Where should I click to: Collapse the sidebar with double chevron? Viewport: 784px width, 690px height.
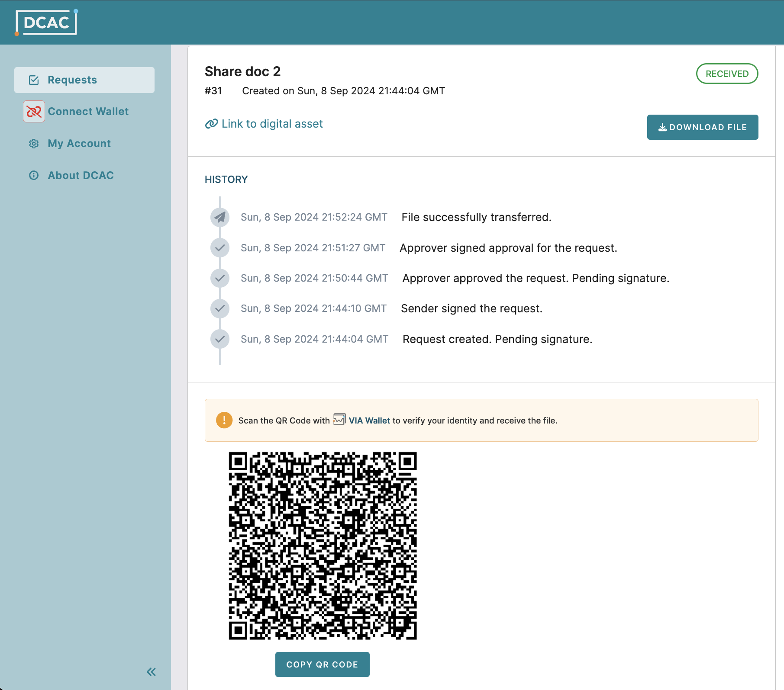tap(151, 672)
